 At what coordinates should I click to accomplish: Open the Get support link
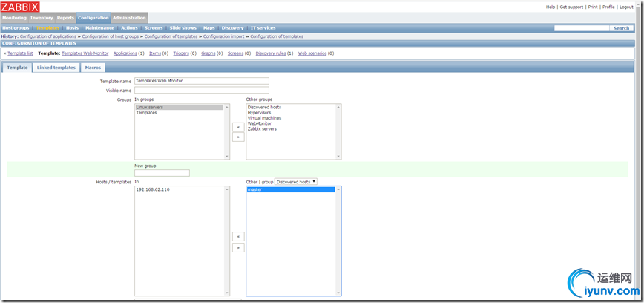571,7
